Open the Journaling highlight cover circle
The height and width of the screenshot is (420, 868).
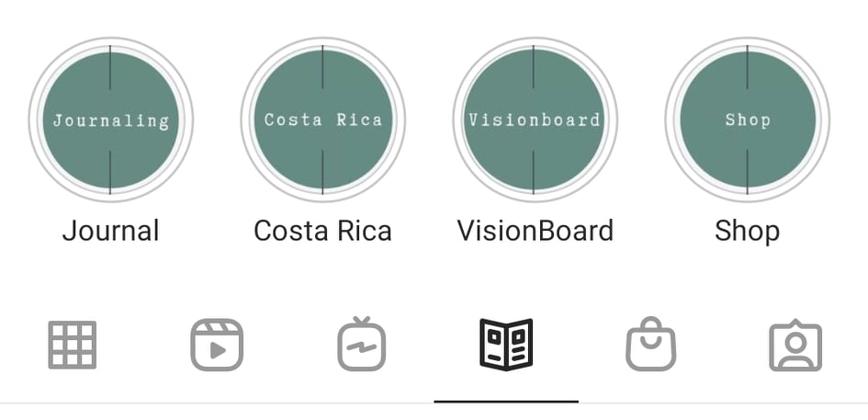click(111, 119)
